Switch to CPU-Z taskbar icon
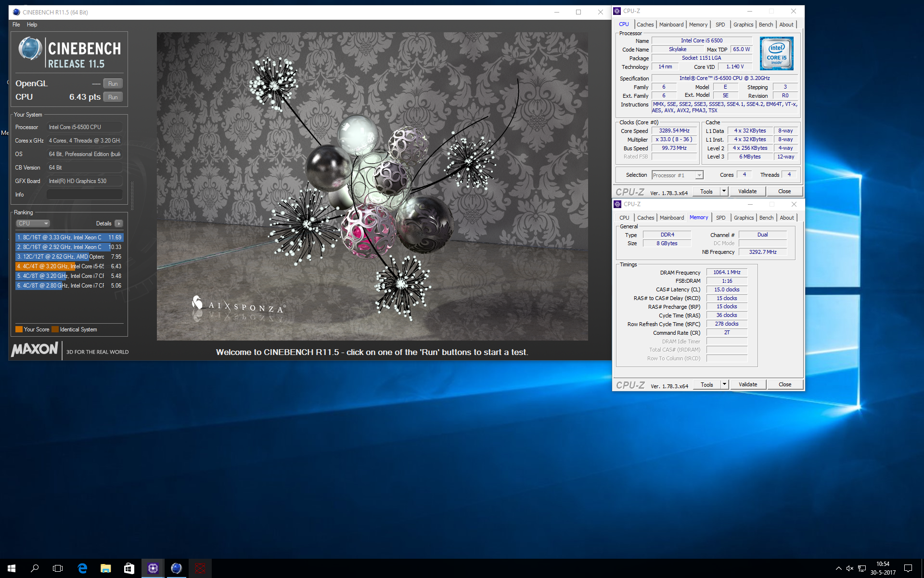This screenshot has width=924, height=578. (x=153, y=568)
